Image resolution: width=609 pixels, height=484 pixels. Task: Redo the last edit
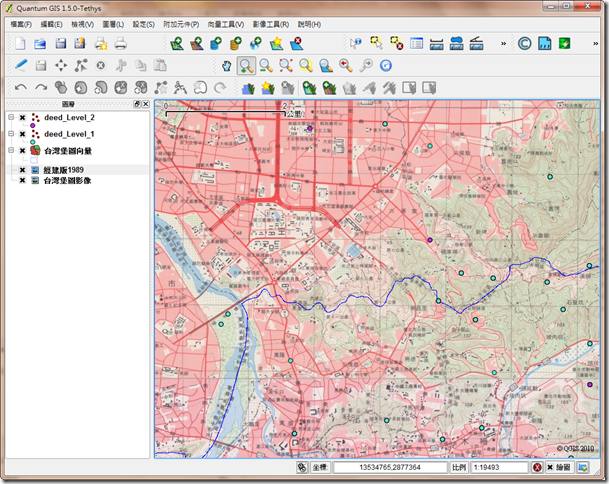pos(41,88)
